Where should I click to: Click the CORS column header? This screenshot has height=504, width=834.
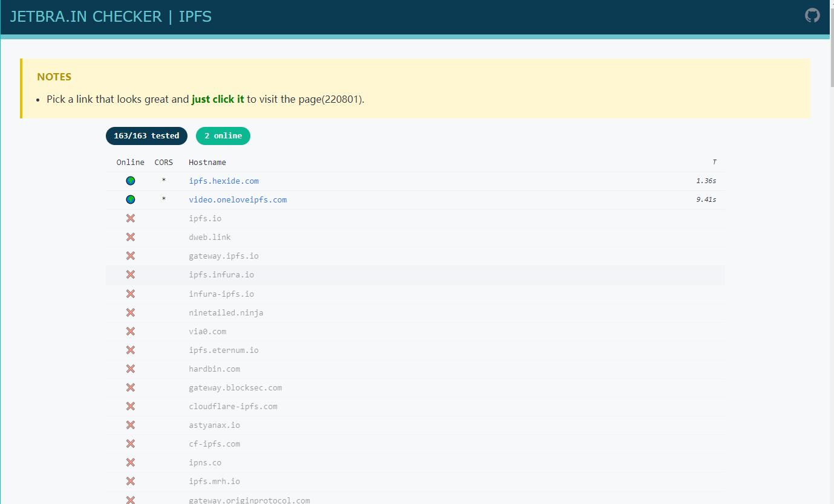163,162
